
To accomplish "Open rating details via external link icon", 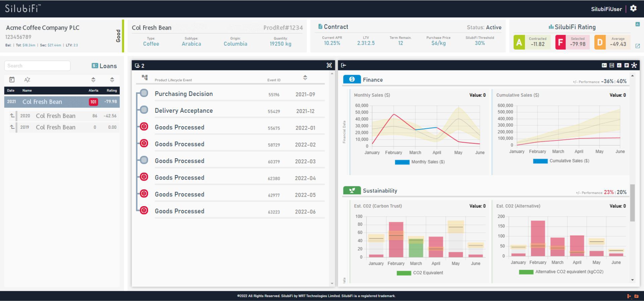I will pos(638,46).
